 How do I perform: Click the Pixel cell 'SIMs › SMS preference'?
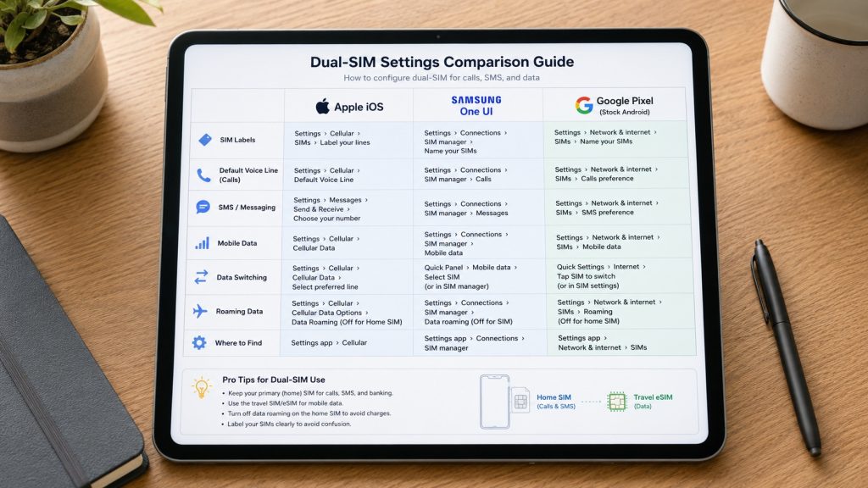point(594,213)
